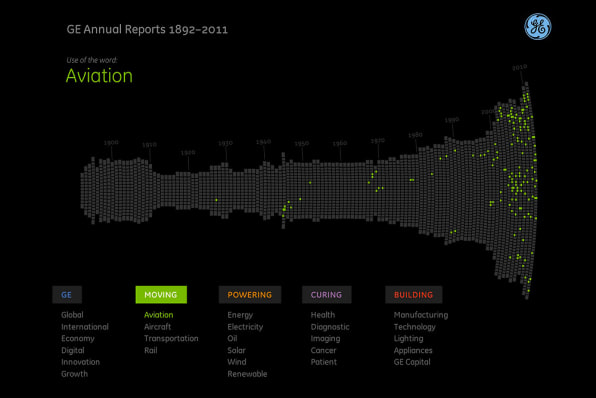The image size is (596, 398).
Task: Click the 1910 timeline label
Action: point(149,145)
